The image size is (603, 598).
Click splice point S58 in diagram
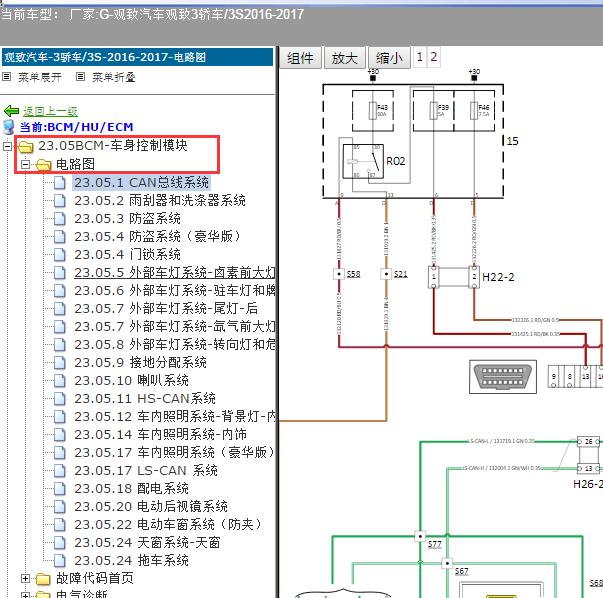tap(339, 274)
